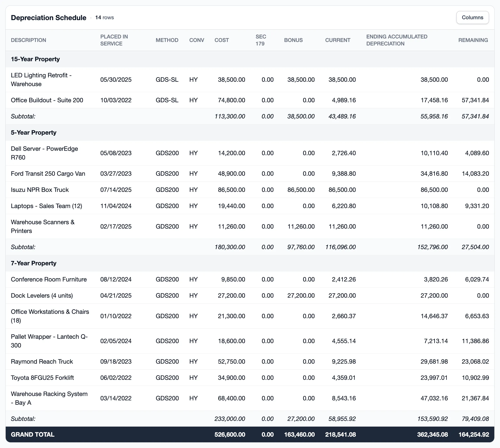Click the current depreciation 6,220.80
500x448 pixels.
click(344, 206)
